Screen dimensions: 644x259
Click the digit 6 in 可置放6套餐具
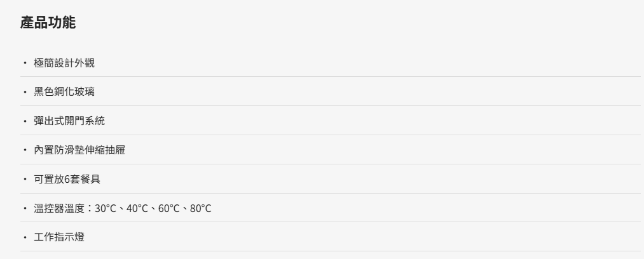67,179
